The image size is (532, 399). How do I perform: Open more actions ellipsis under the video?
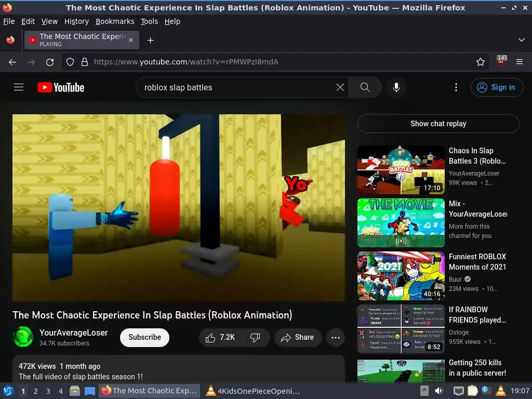click(x=336, y=337)
